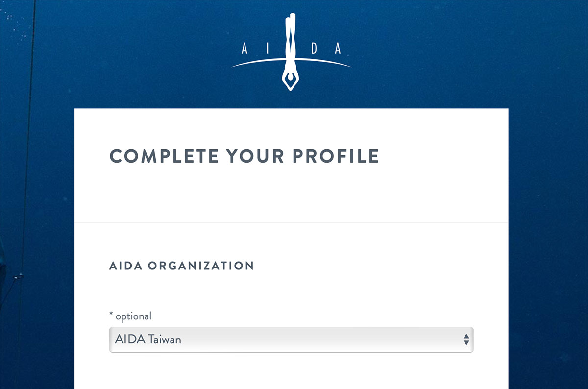Click the curved arc line of the logo
Screen dimensions: 588x389
[291, 61]
